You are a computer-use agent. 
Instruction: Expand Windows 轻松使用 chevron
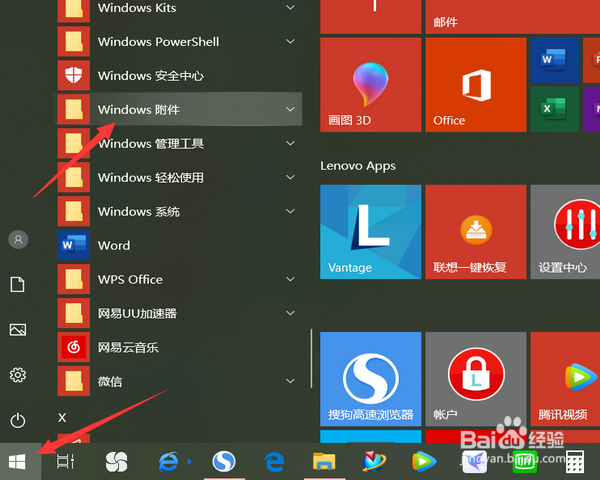290,177
